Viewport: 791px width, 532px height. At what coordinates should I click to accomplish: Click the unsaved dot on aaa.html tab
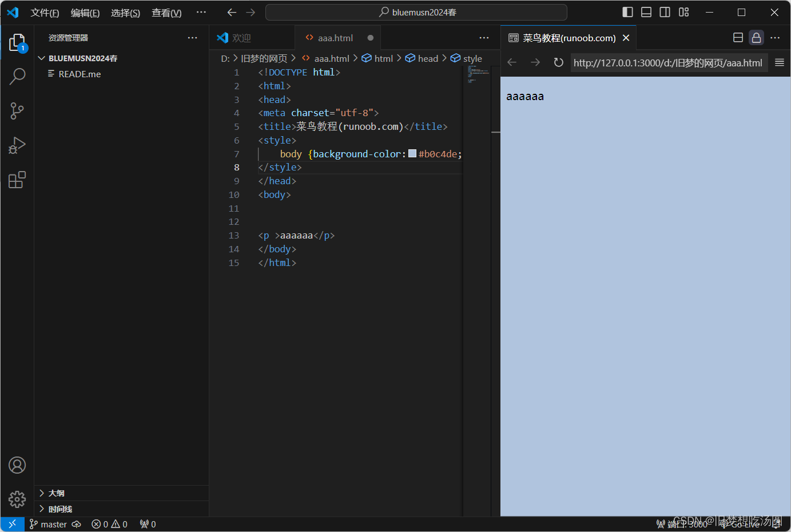click(x=371, y=38)
